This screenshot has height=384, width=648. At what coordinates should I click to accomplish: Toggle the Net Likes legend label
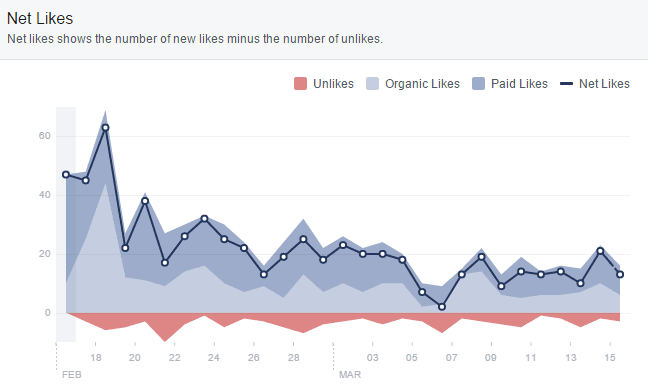pyautogui.click(x=604, y=83)
